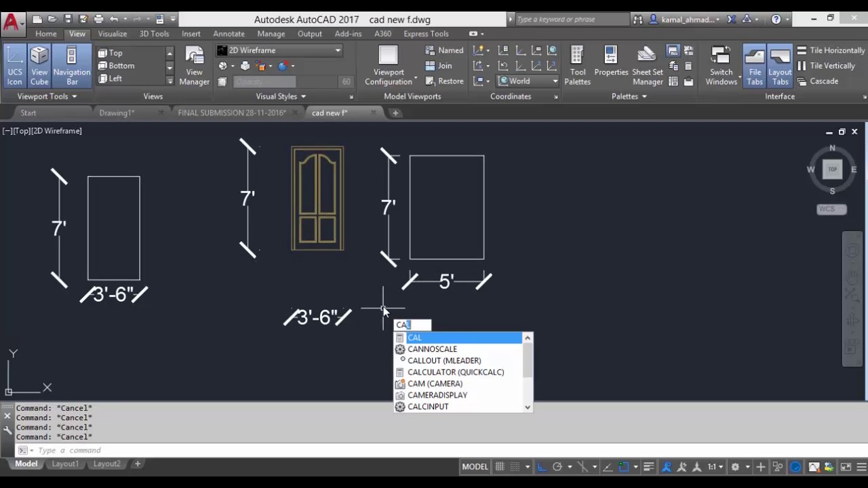868x488 pixels.
Task: Open the Autodesk Exchange Apps icon
Action: pyautogui.click(x=732, y=19)
